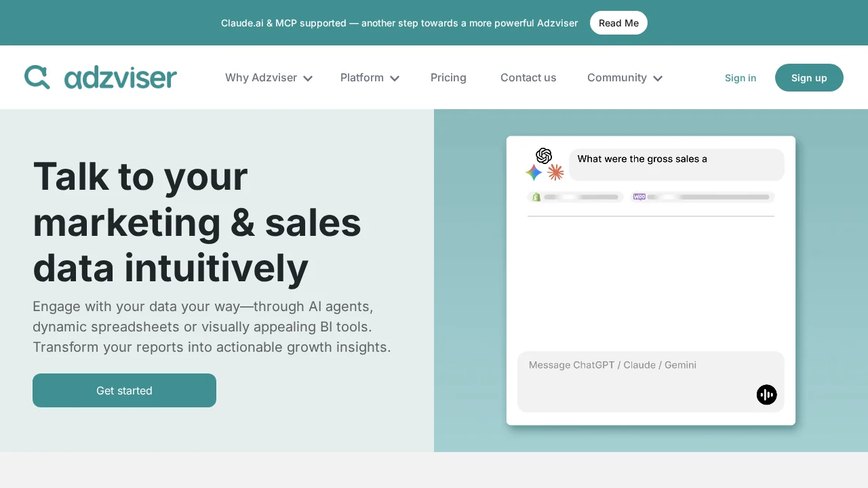Click the Sign in link
Image resolution: width=868 pixels, height=488 pixels.
740,77
